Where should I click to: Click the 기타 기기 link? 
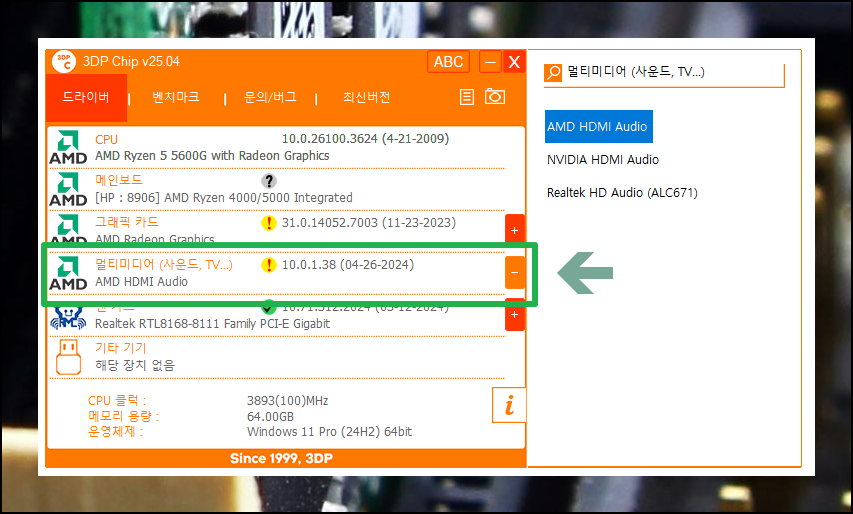[121, 348]
